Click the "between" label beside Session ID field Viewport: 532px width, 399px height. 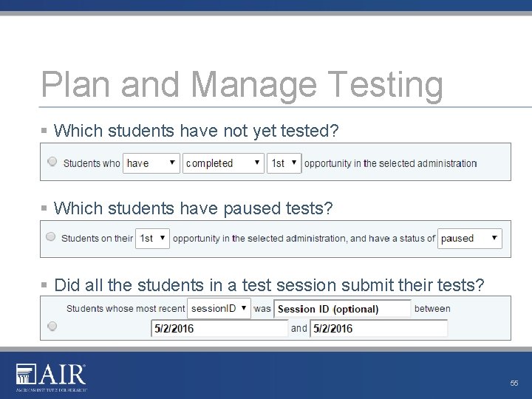click(432, 308)
